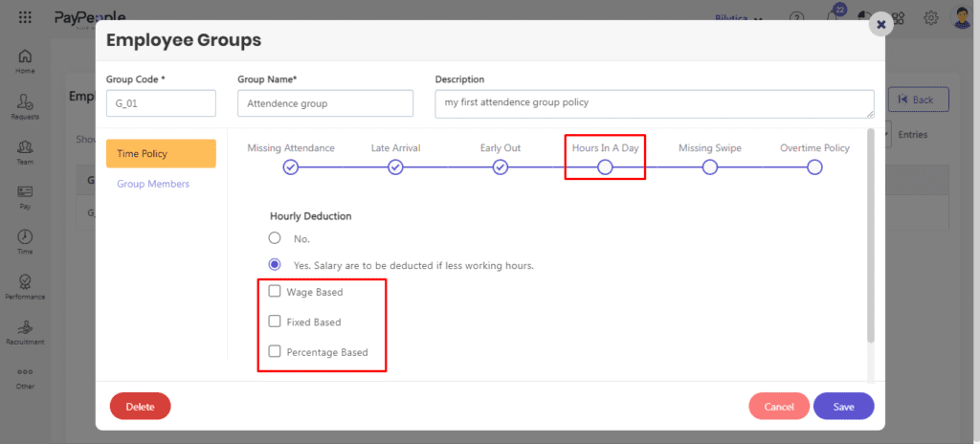The height and width of the screenshot is (444, 980).
Task: Open the Home icon in sidebar
Action: pos(25,56)
